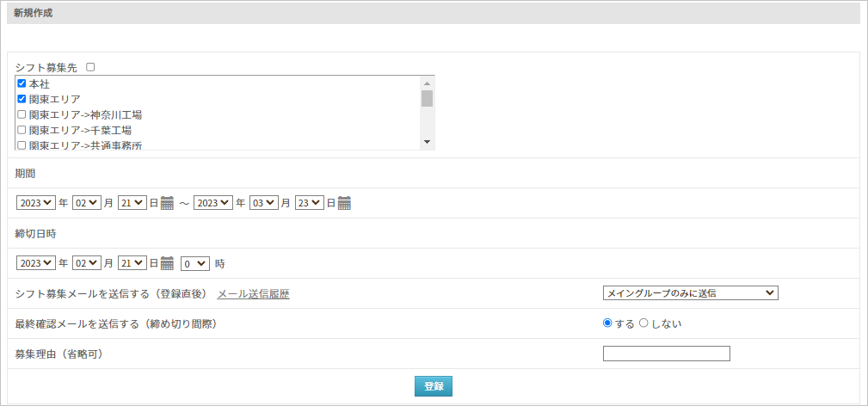Open calendar picker for period end date

pos(344,203)
